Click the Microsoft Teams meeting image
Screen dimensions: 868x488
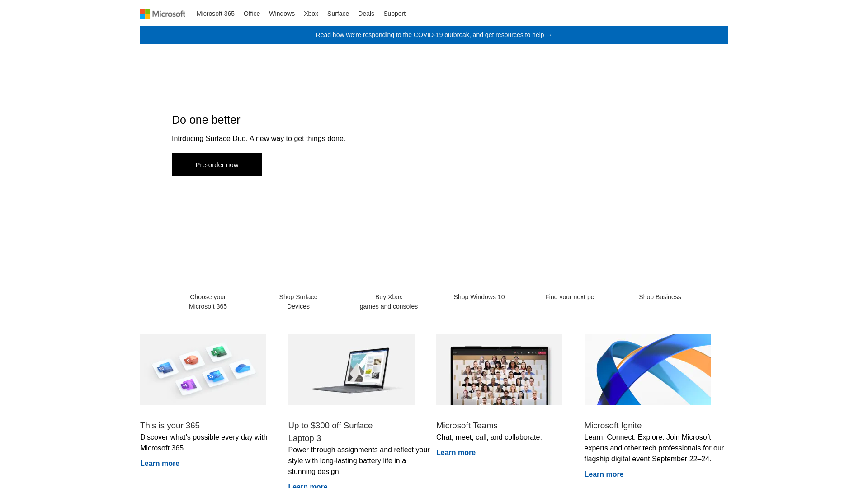pyautogui.click(x=499, y=369)
